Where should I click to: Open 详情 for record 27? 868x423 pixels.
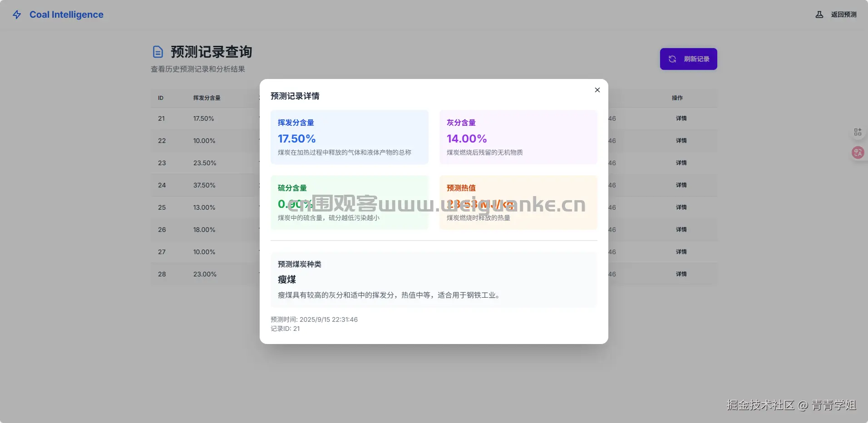tap(681, 252)
